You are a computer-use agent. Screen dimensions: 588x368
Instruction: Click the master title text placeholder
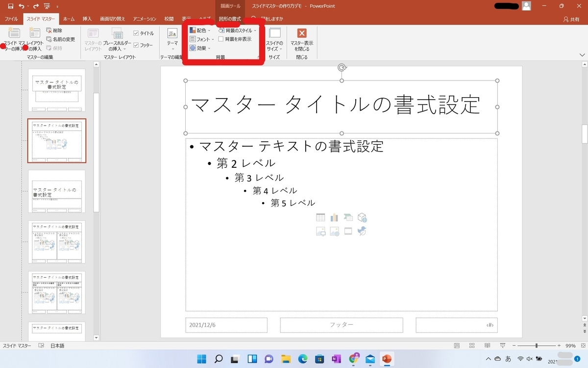coord(342,106)
